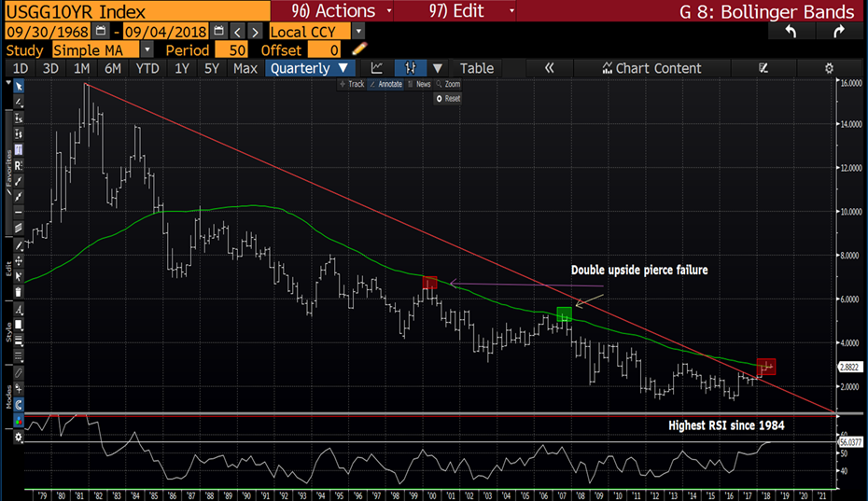868x501 pixels.
Task: Open the chart type dropdown arrow
Action: point(438,68)
